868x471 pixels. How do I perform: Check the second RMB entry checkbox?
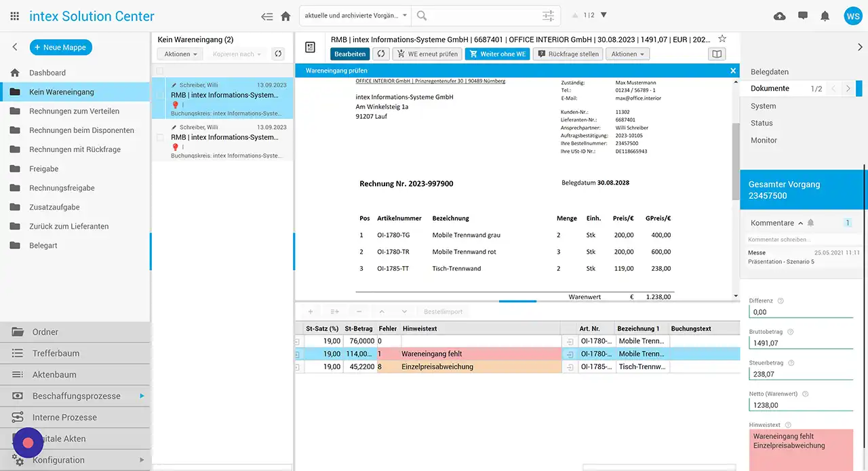point(160,137)
